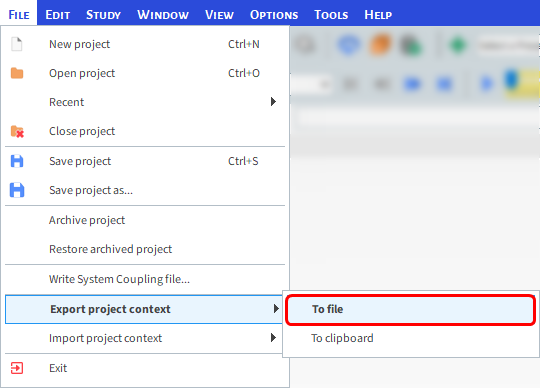Click the Save project as floppy disk icon

click(x=17, y=190)
